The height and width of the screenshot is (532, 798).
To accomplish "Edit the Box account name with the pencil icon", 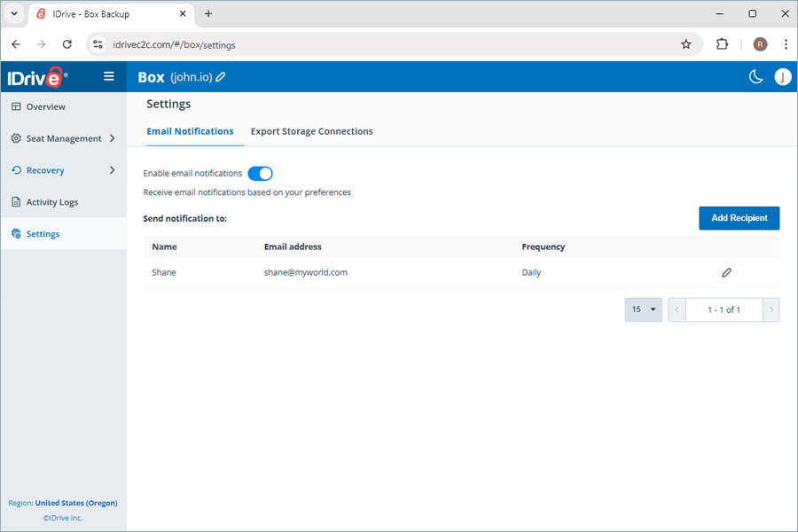I will [219, 76].
